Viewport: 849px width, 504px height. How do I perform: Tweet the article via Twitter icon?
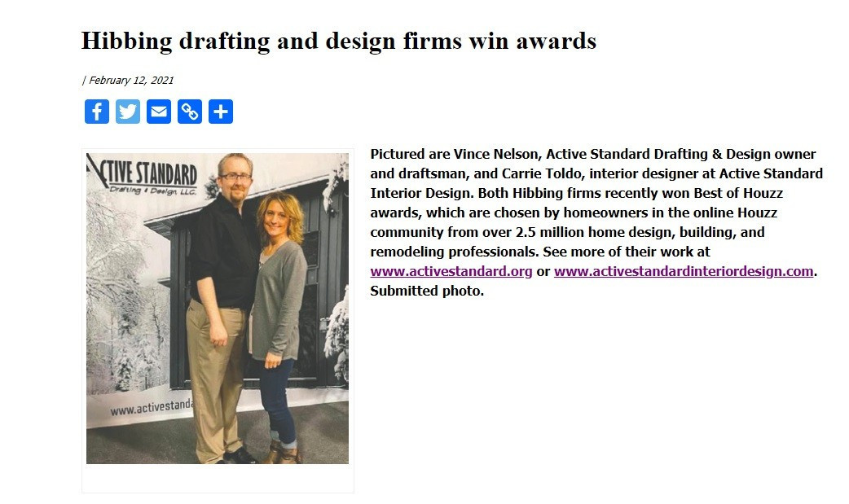pos(128,112)
